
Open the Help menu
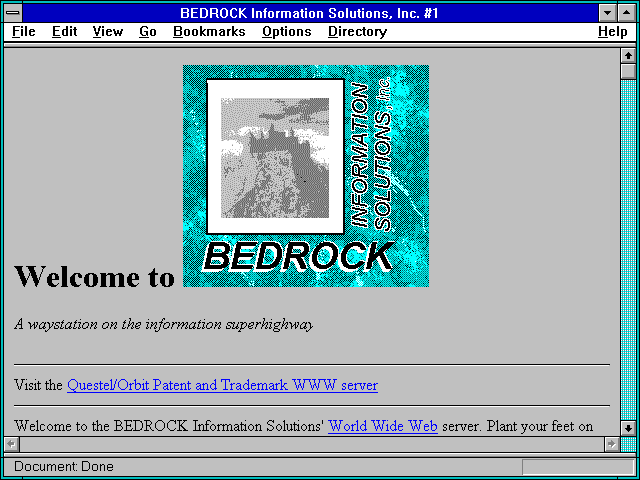tap(613, 32)
